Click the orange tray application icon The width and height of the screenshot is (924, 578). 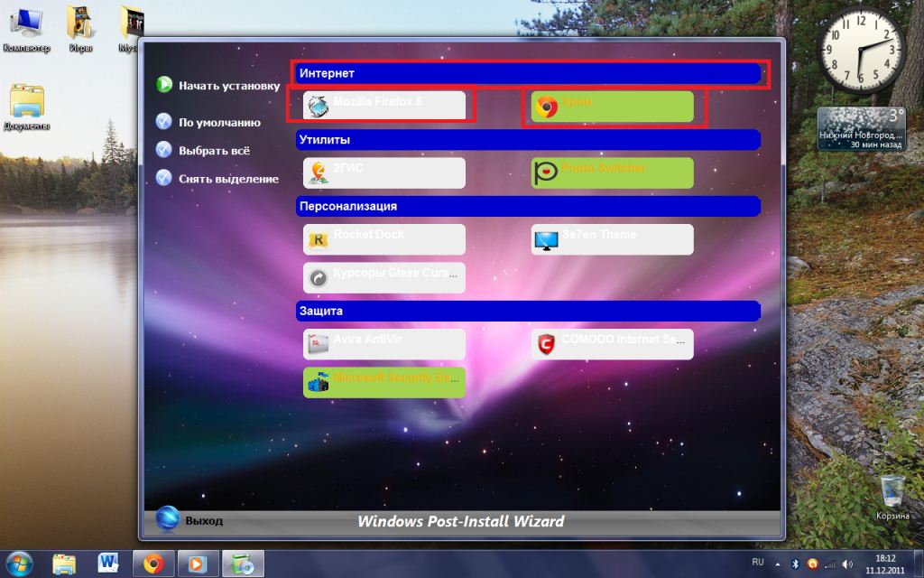812,564
